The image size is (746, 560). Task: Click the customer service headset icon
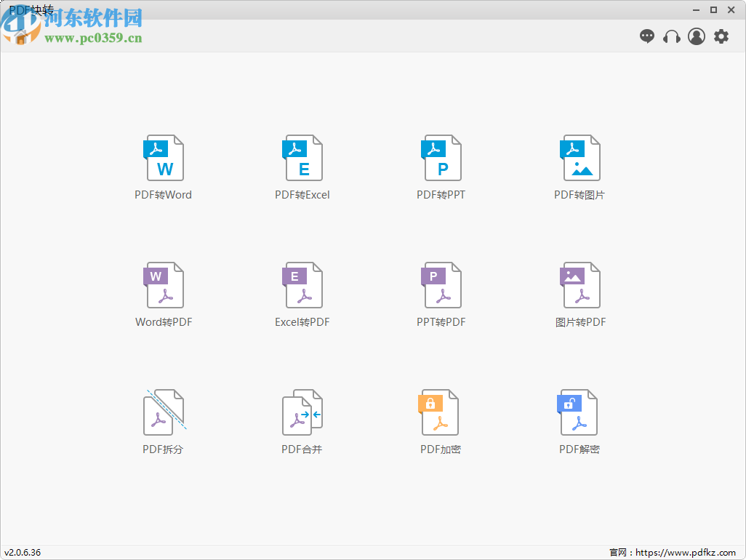(671, 36)
